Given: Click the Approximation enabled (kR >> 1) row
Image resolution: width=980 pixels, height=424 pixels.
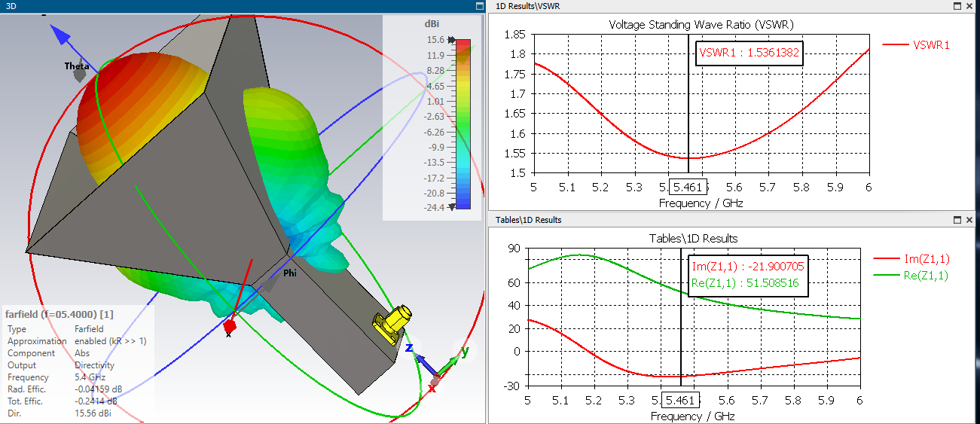Looking at the screenshot, I should [76, 341].
